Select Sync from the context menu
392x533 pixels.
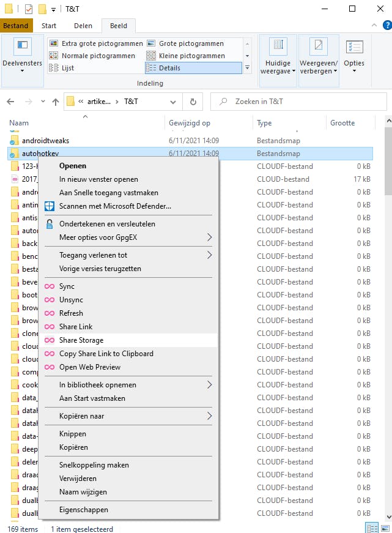[x=67, y=286]
